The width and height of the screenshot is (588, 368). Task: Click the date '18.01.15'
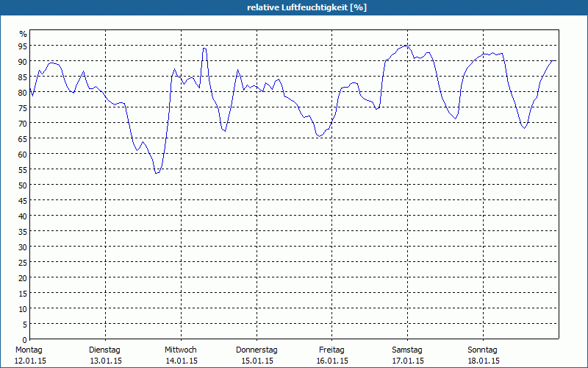[x=484, y=361]
